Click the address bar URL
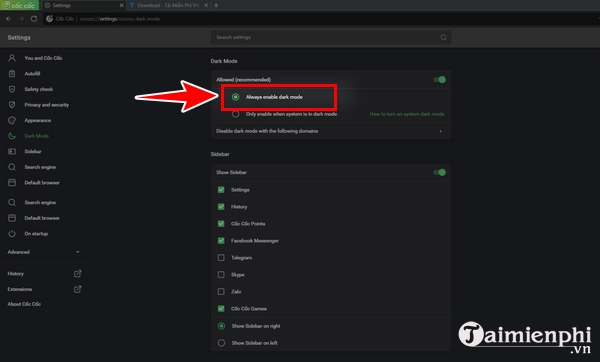The image size is (600, 362). [119, 19]
